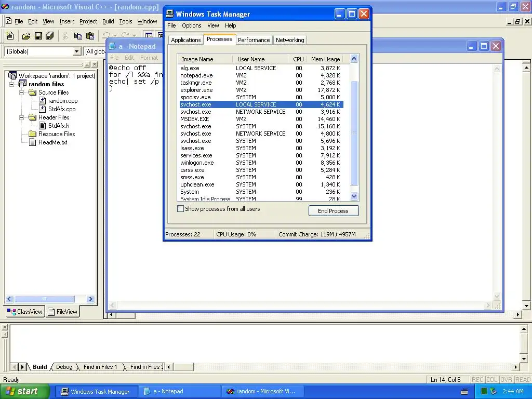The height and width of the screenshot is (399, 532).
Task: Click process list scroll down arrow
Action: click(354, 196)
